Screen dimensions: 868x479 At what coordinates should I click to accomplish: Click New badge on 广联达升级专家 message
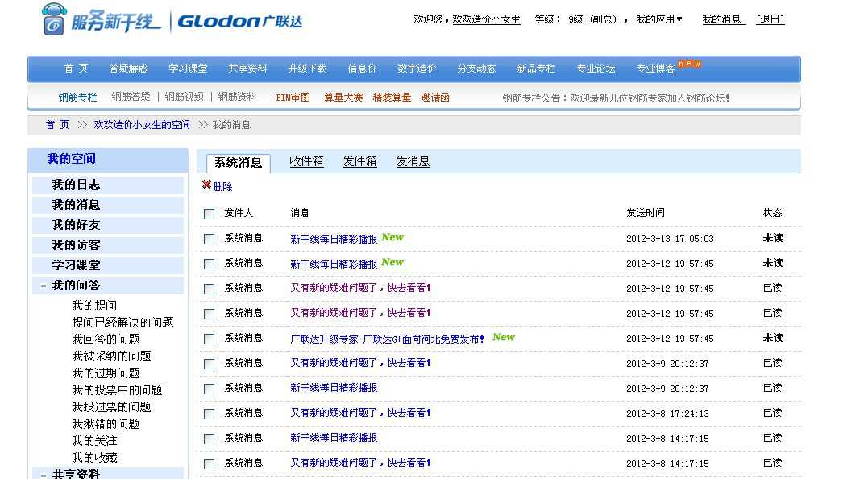tap(503, 337)
